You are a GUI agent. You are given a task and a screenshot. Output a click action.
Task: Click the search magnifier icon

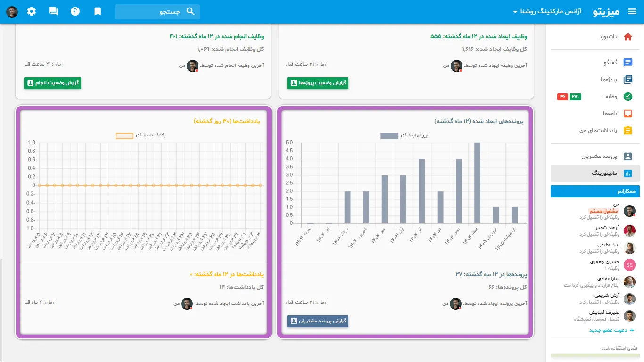click(x=190, y=11)
